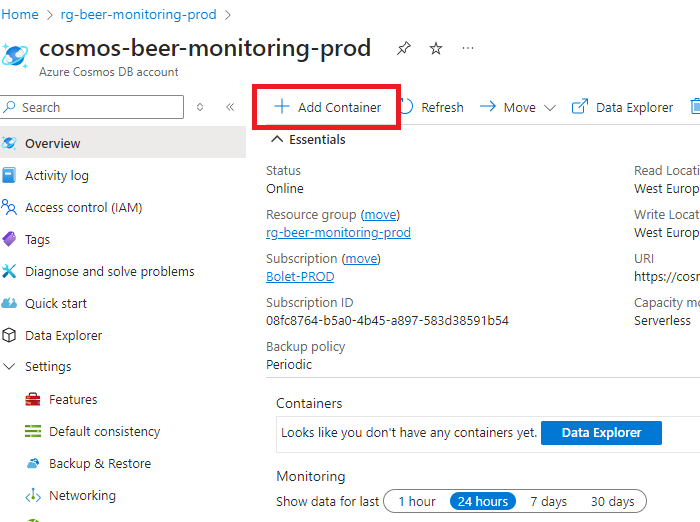The image size is (700, 522).
Task: Click the Features toolbox icon
Action: pos(33,399)
